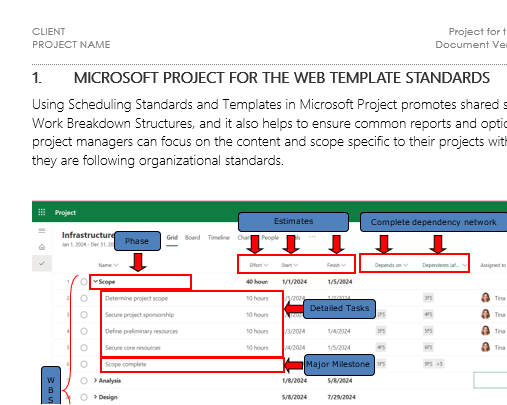Open the app launcher waffle icon
Viewport: 507px width, 405px height.
click(42, 212)
